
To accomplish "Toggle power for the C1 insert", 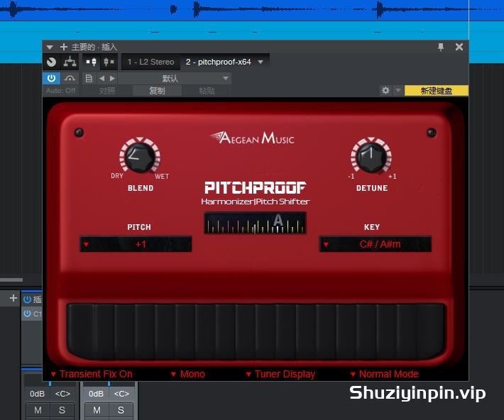I will 27,314.
